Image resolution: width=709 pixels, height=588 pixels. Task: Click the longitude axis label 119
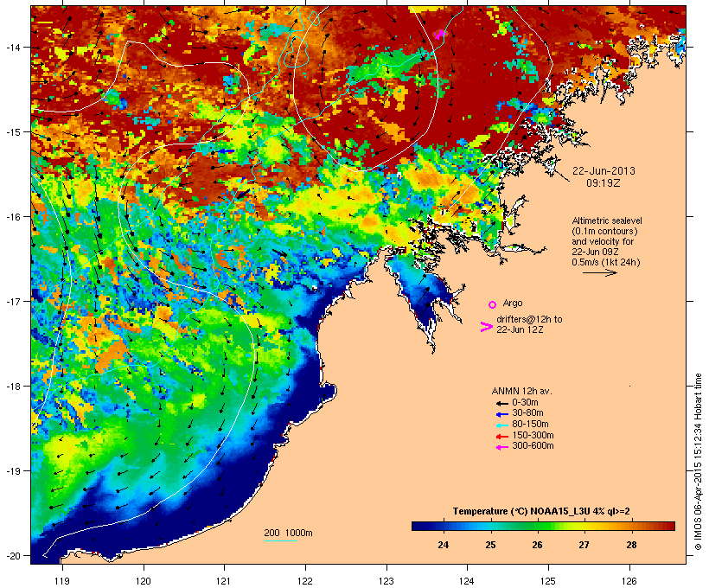(62, 581)
